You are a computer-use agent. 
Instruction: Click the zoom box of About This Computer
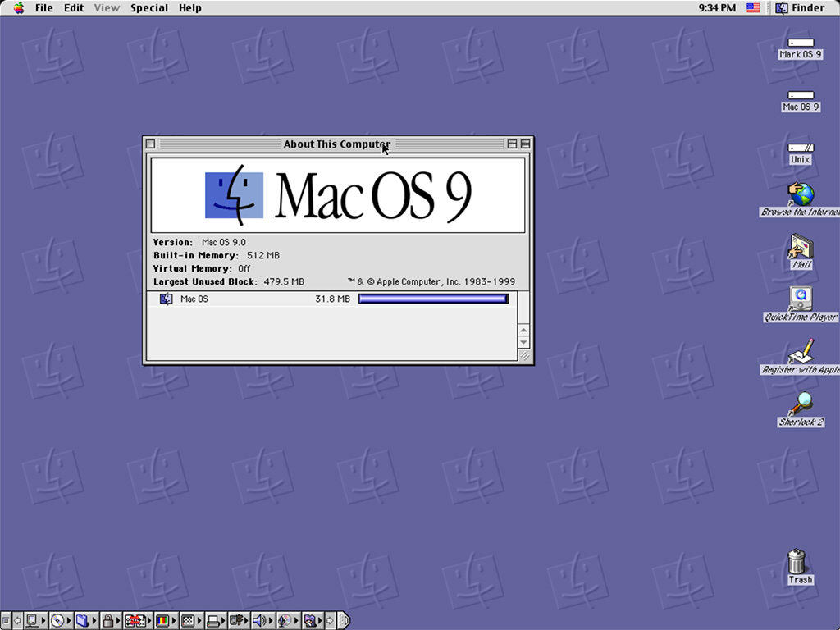click(x=512, y=144)
